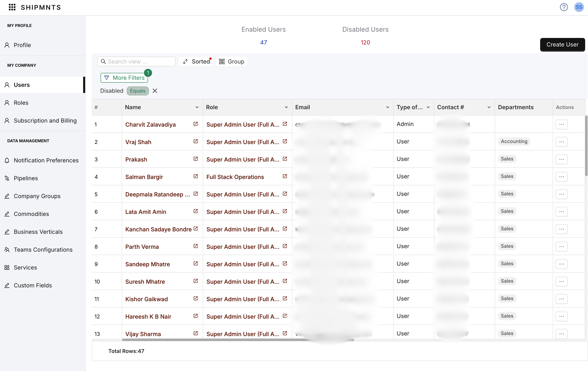Click the vertical table scrollbar
Viewport: 588px width, 371px height.
pos(586,146)
